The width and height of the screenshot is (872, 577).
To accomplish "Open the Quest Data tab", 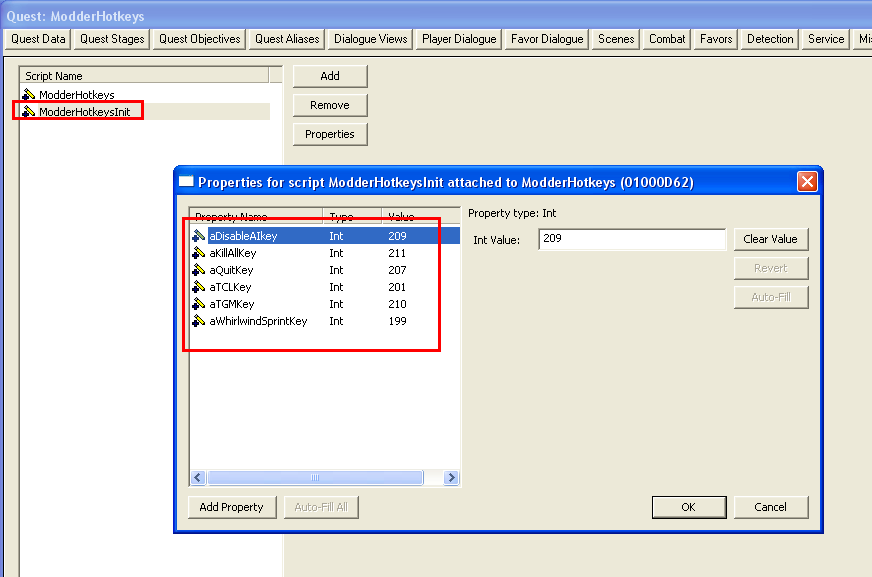I will (x=38, y=39).
